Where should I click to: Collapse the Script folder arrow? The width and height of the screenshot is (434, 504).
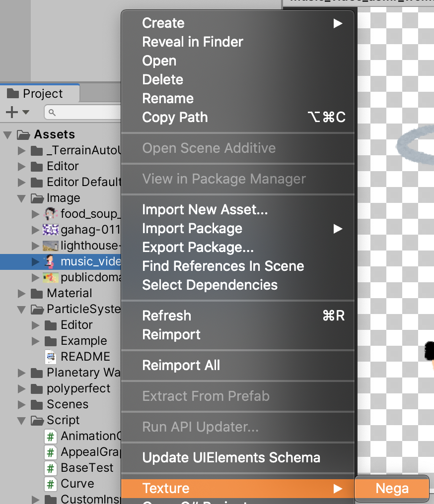(x=21, y=421)
